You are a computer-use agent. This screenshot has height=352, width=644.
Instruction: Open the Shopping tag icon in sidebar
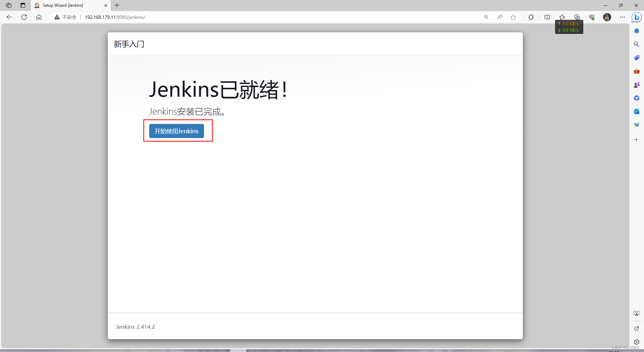[636, 58]
